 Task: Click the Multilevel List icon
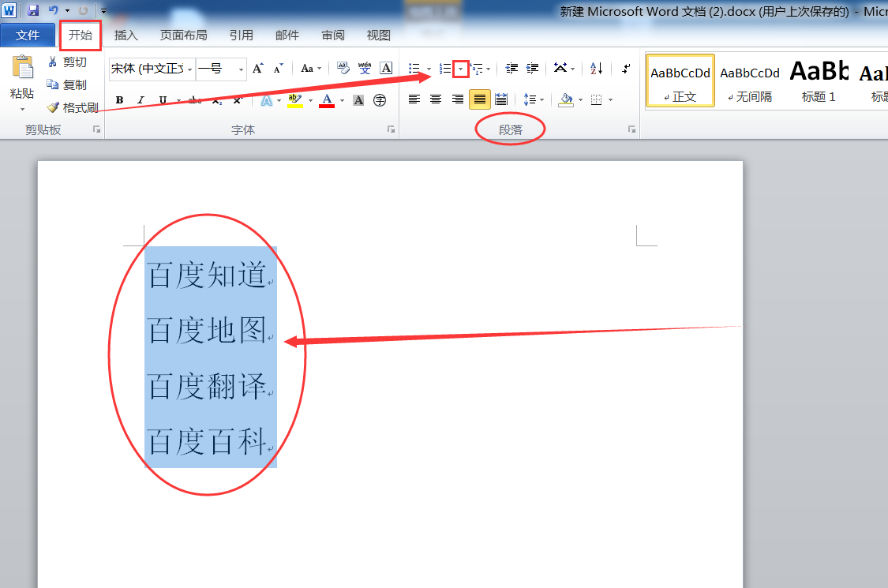coord(476,69)
